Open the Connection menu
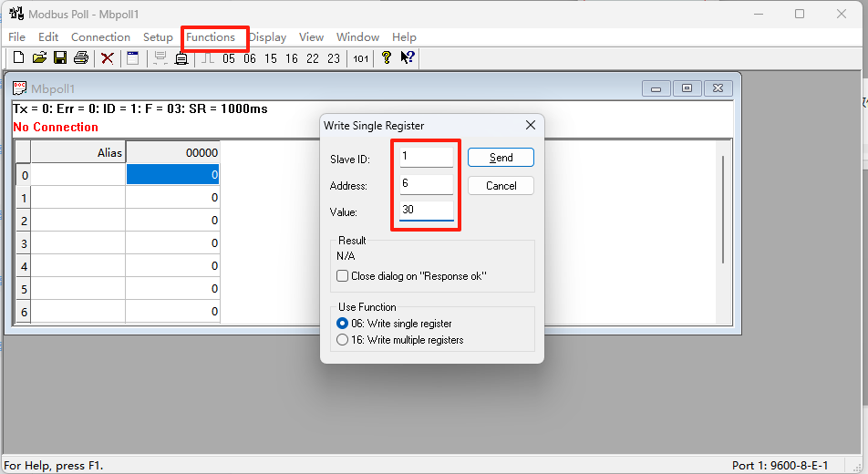The image size is (868, 474). coord(100,37)
